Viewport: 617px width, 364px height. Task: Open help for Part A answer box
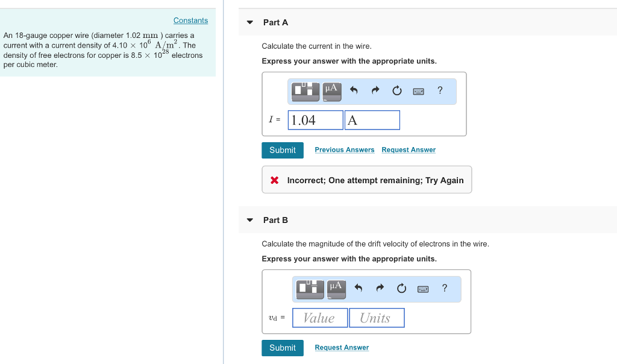click(440, 90)
